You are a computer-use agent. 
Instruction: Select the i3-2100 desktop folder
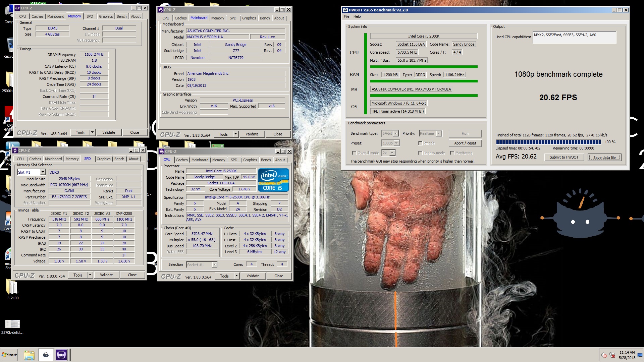pyautogui.click(x=12, y=290)
